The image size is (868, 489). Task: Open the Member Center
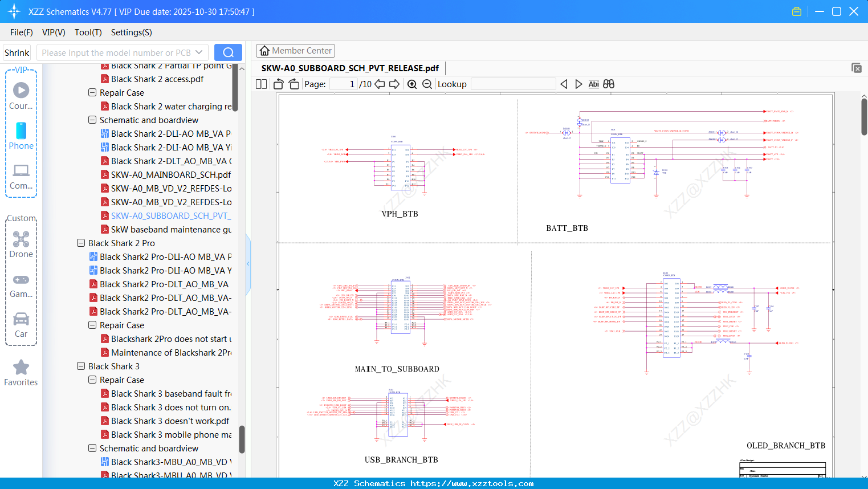pyautogui.click(x=295, y=50)
